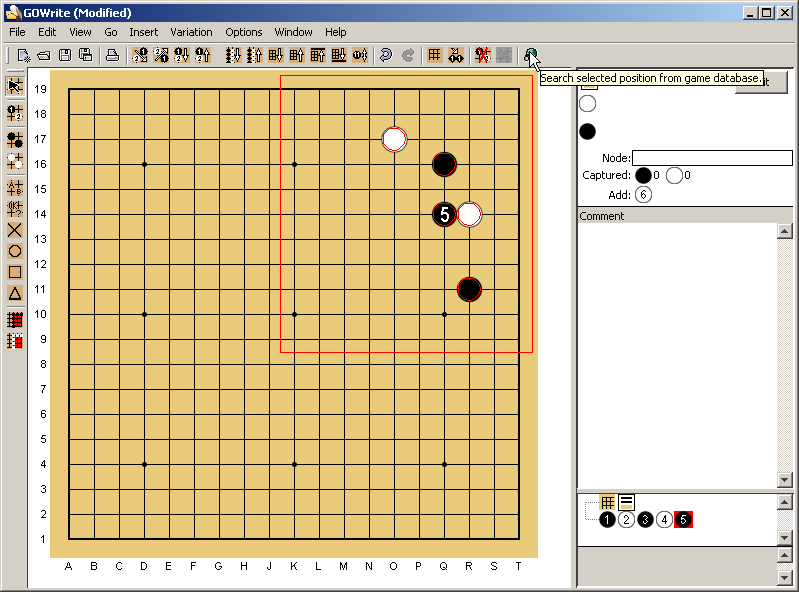Choose the select-pointer tool in sidebar
The width and height of the screenshot is (799, 592).
[x=15, y=86]
